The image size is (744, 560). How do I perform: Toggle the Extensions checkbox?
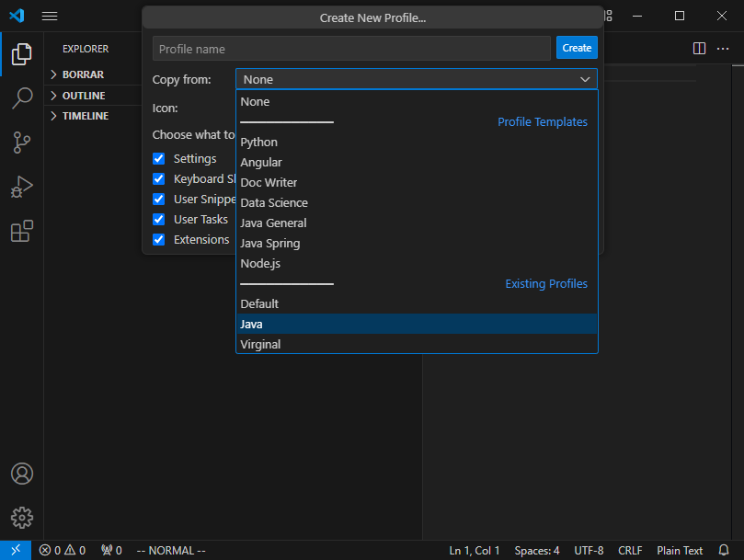[159, 240]
